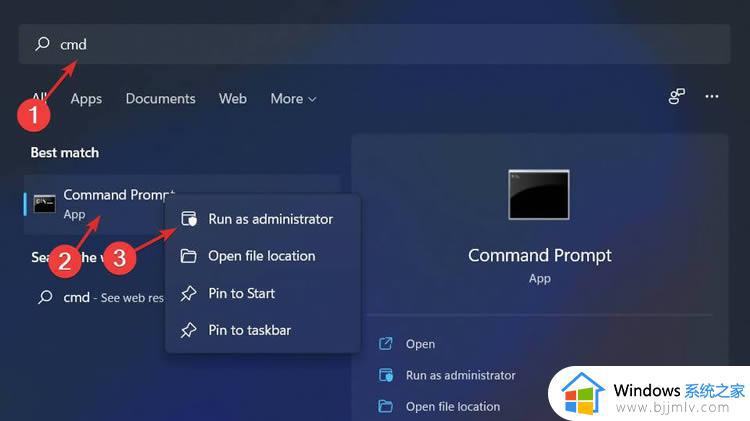
Task: Switch to the Documents filter tab
Action: 160,99
